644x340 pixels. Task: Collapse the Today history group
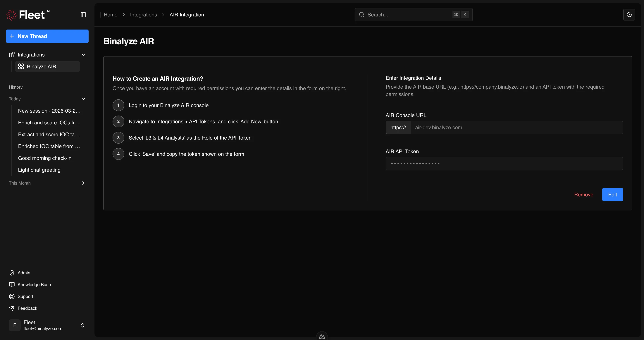coord(83,99)
